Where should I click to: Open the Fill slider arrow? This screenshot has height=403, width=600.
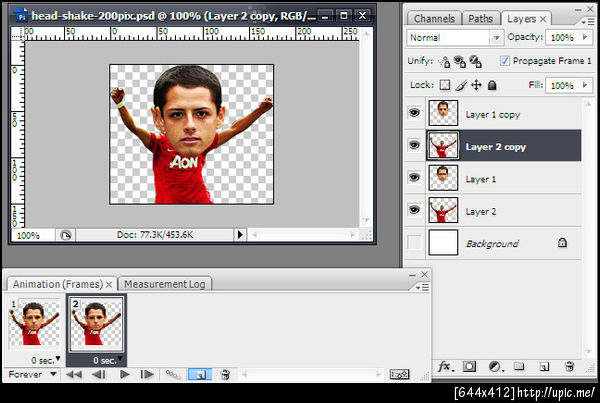tap(585, 85)
